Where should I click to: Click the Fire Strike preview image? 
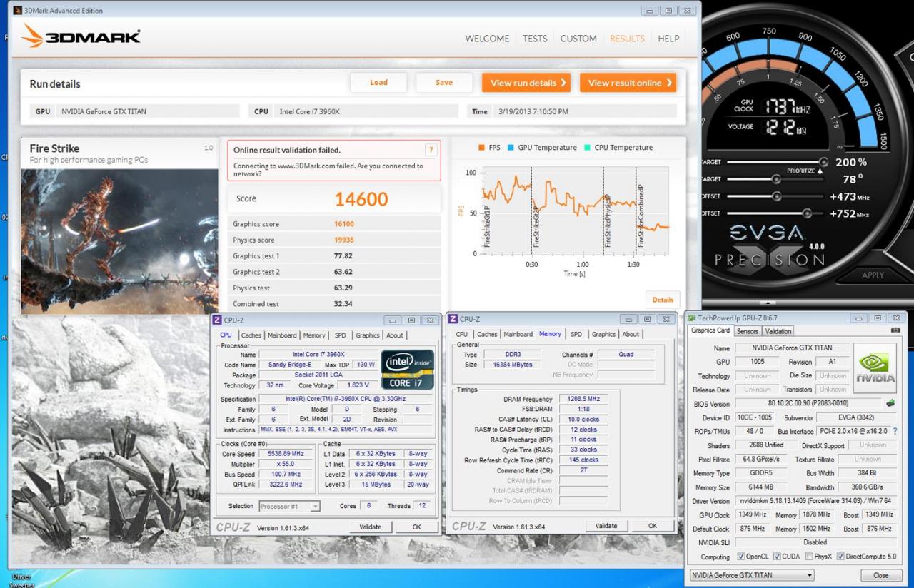119,241
